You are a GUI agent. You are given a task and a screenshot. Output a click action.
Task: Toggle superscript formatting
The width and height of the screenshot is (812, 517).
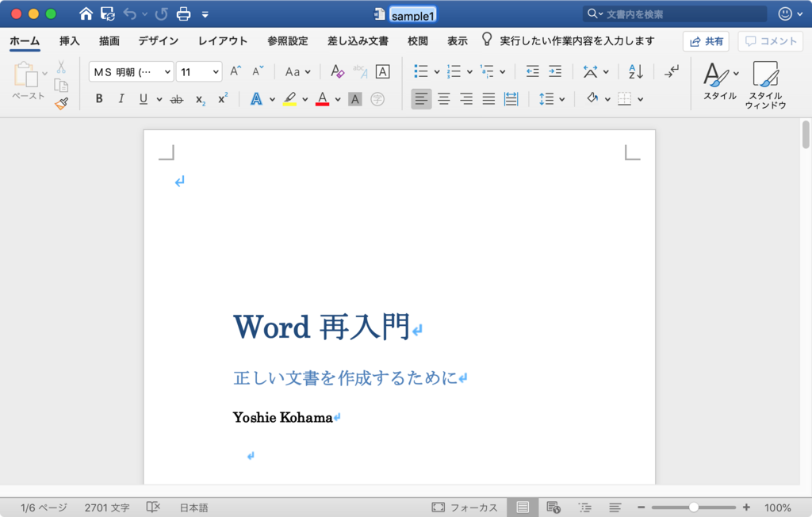point(223,98)
